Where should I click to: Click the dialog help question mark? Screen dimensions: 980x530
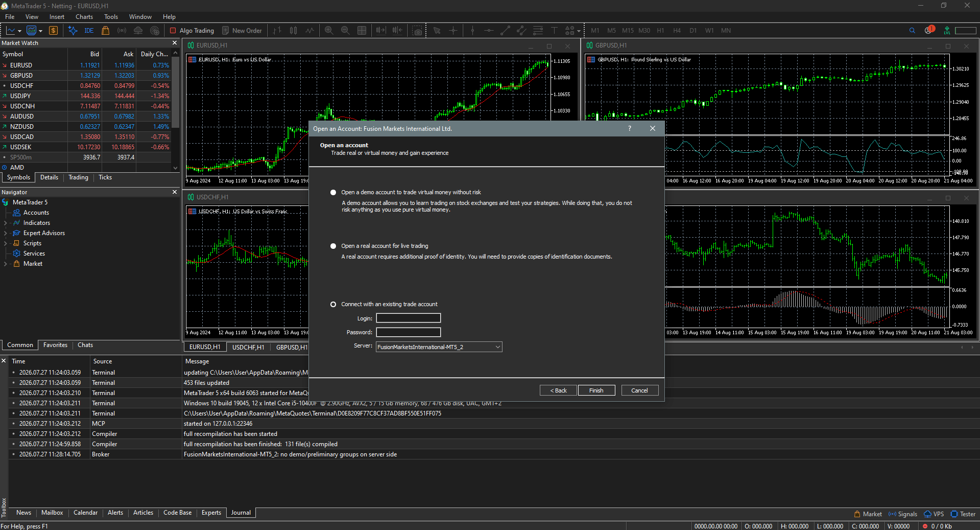tap(630, 129)
